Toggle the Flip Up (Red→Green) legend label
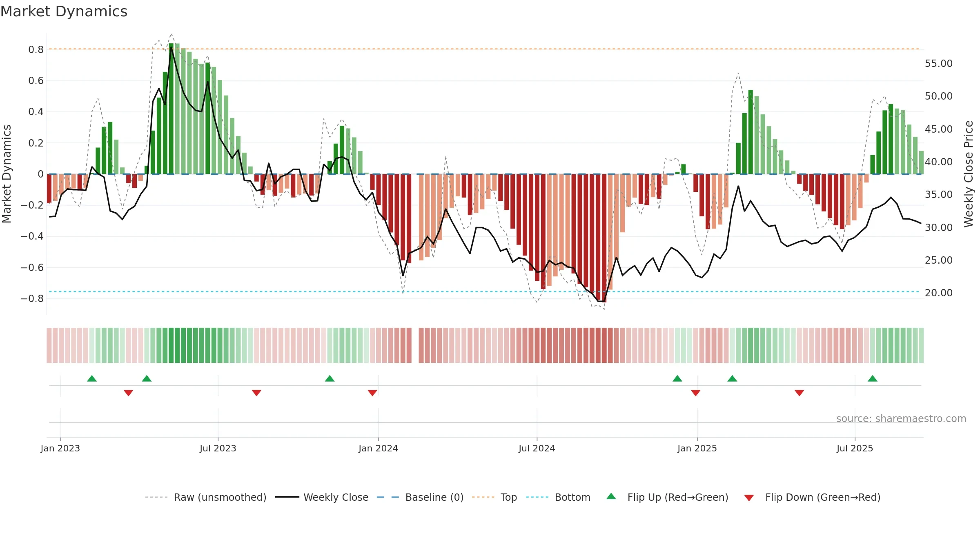Viewport: 980px width, 551px height. 678,497
